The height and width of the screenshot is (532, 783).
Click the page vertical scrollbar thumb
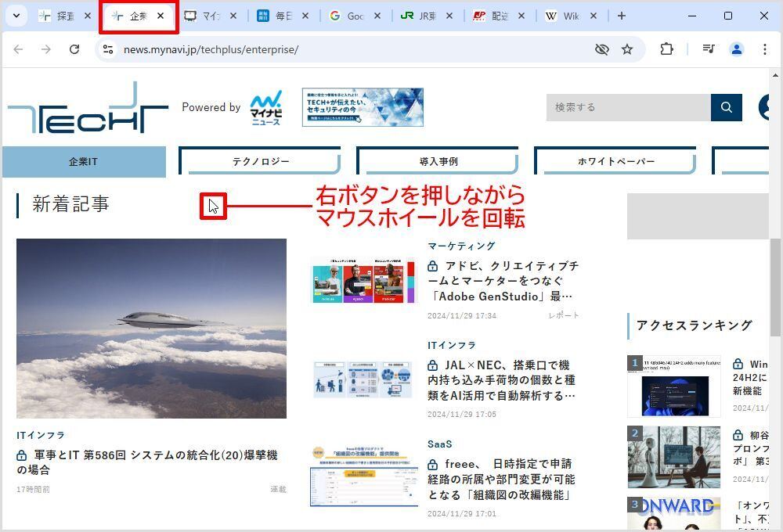coord(775,287)
